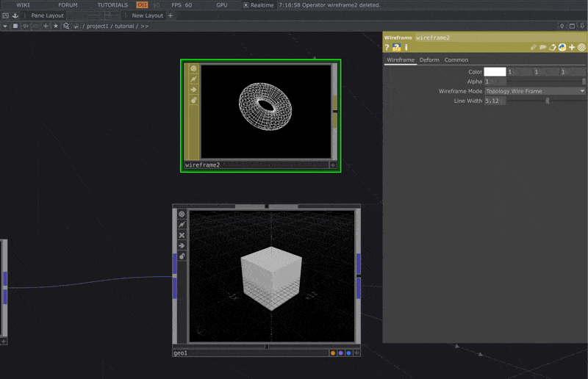This screenshot has width=588, height=379.
Task: Toggle the blue display flag on geo1
Action: pos(348,353)
